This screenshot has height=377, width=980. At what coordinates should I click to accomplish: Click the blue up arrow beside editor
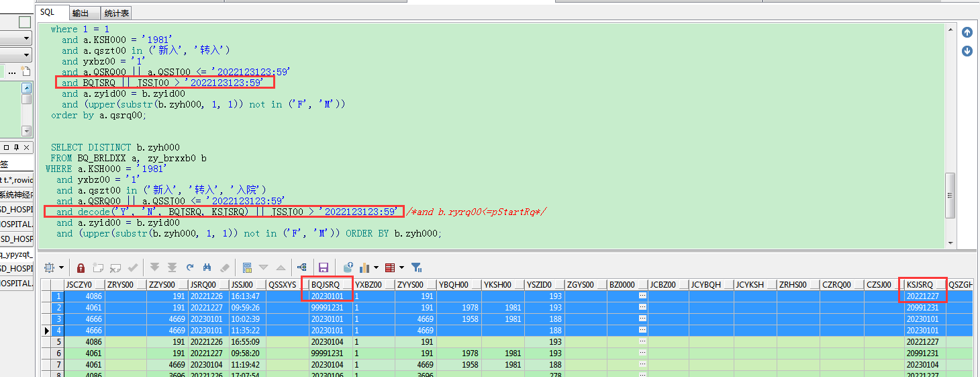(x=967, y=32)
